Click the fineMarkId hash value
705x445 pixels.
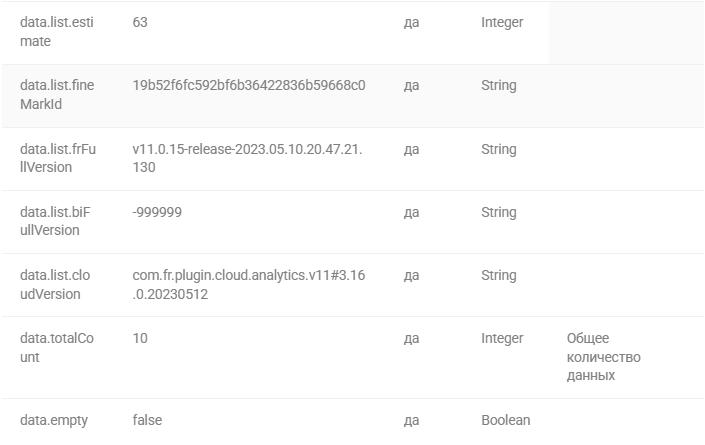249,85
